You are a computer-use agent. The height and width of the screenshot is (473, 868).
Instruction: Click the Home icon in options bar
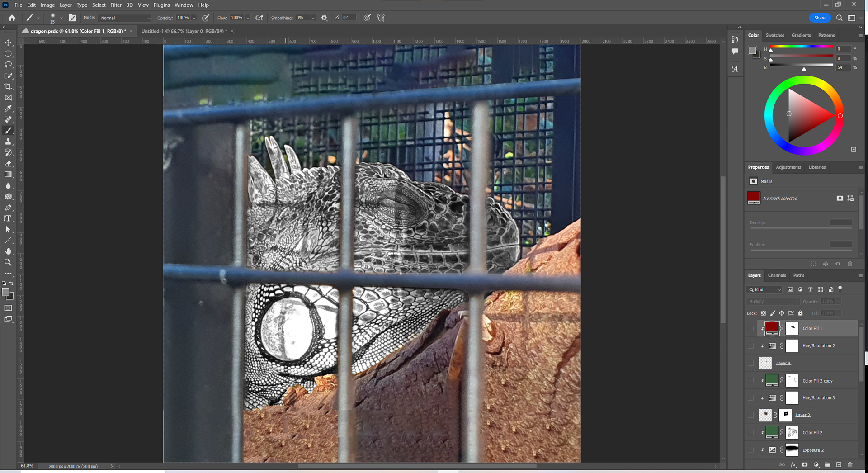pyautogui.click(x=12, y=18)
